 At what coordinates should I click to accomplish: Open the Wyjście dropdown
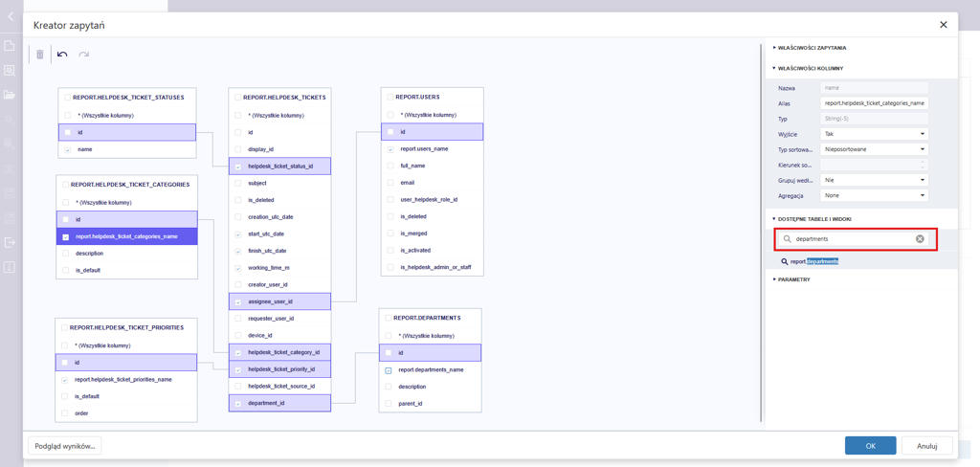875,134
